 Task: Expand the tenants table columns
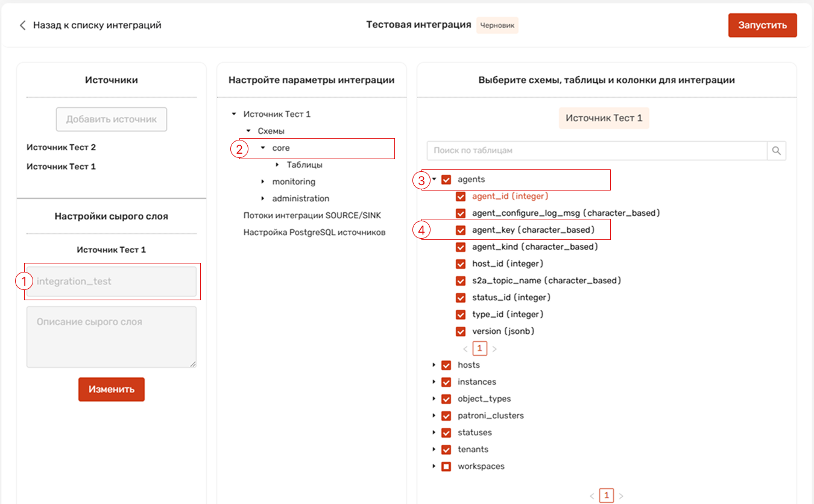point(434,450)
